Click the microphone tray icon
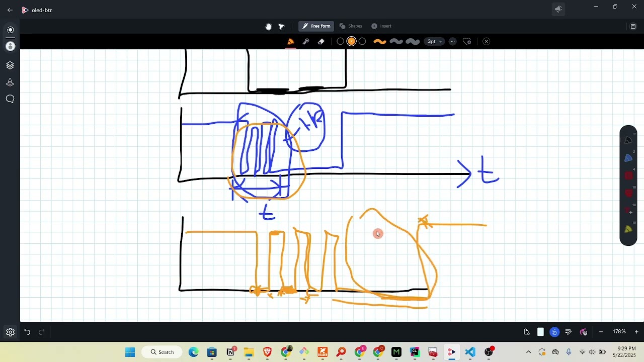644x362 pixels. click(569, 352)
